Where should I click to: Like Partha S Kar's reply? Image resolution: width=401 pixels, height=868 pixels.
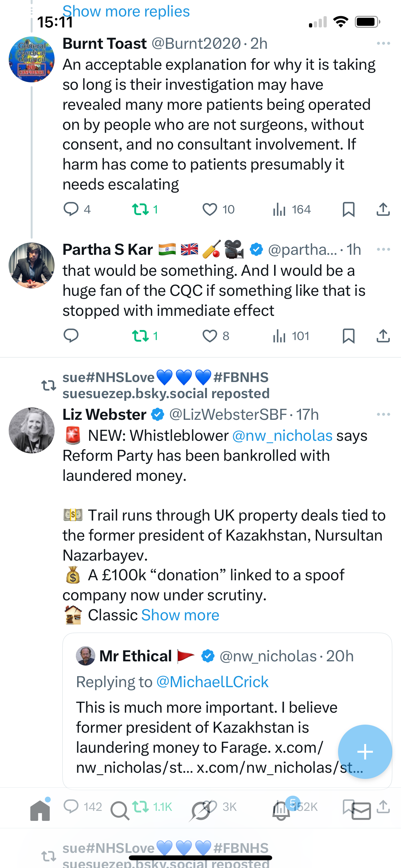tap(210, 336)
